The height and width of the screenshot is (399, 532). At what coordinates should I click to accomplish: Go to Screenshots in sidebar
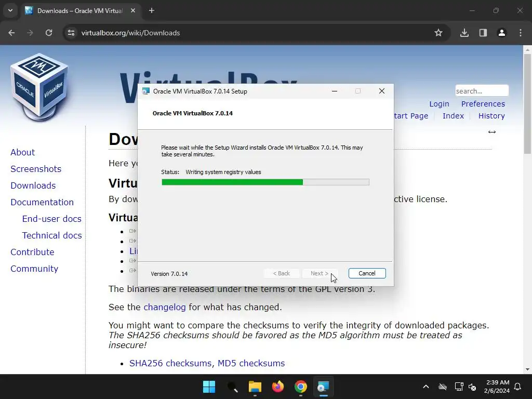[x=36, y=169]
